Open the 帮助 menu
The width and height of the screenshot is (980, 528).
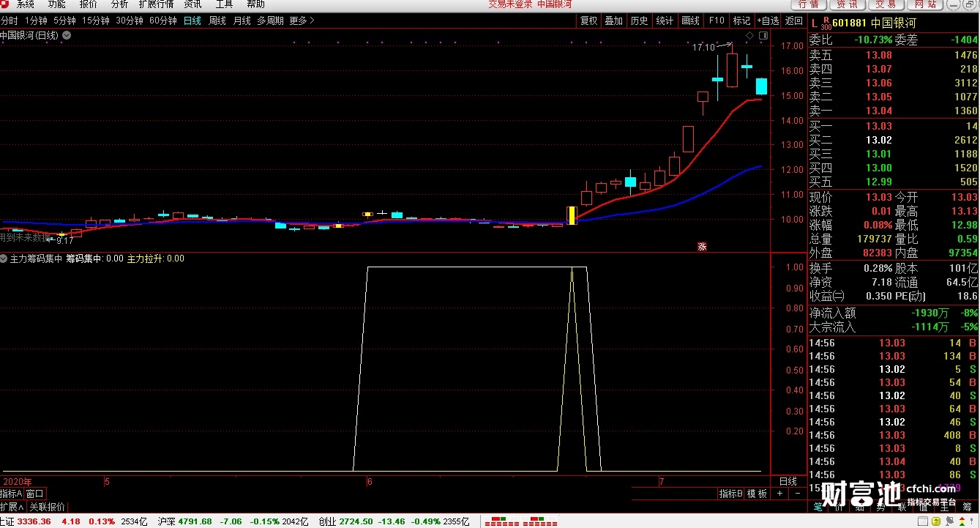click(x=255, y=4)
